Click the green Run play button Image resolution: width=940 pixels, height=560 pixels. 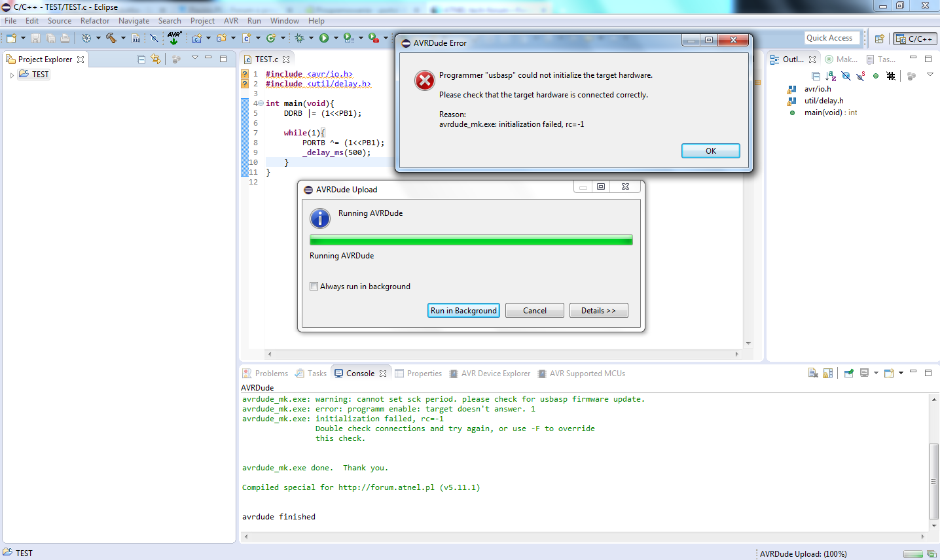click(x=324, y=38)
